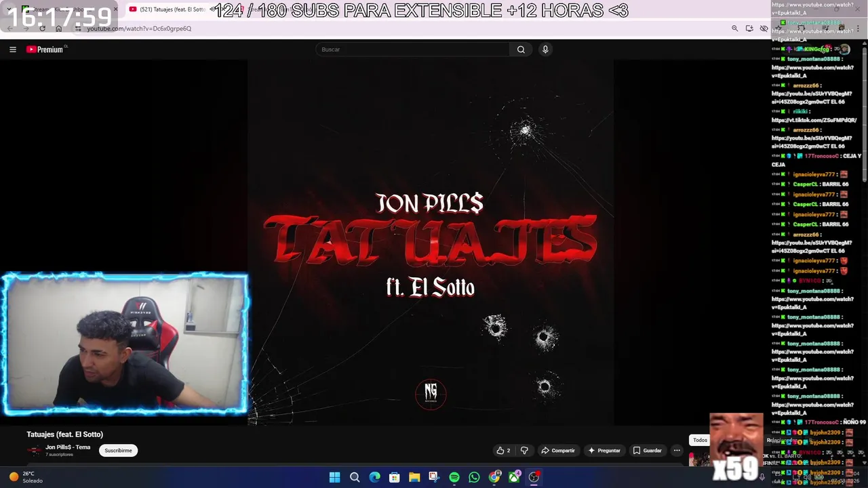This screenshot has width=868, height=488.
Task: Click the eye-slash tracking icon
Action: point(764,28)
